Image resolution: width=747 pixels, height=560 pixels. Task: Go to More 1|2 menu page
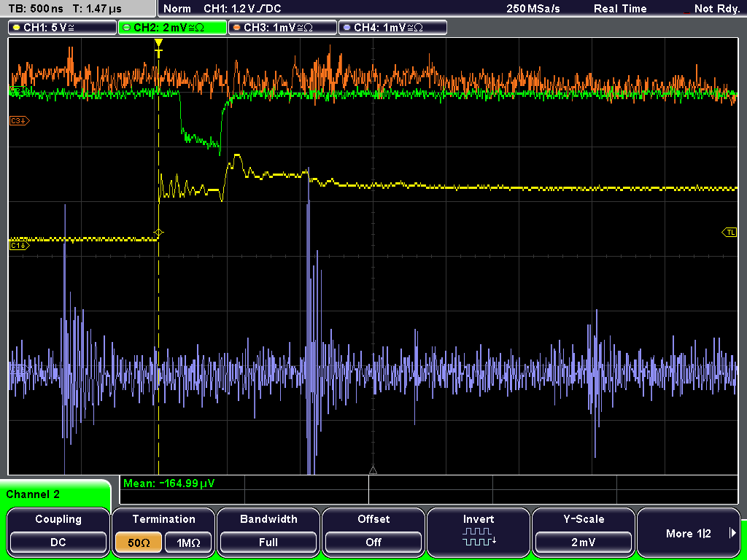coord(689,532)
